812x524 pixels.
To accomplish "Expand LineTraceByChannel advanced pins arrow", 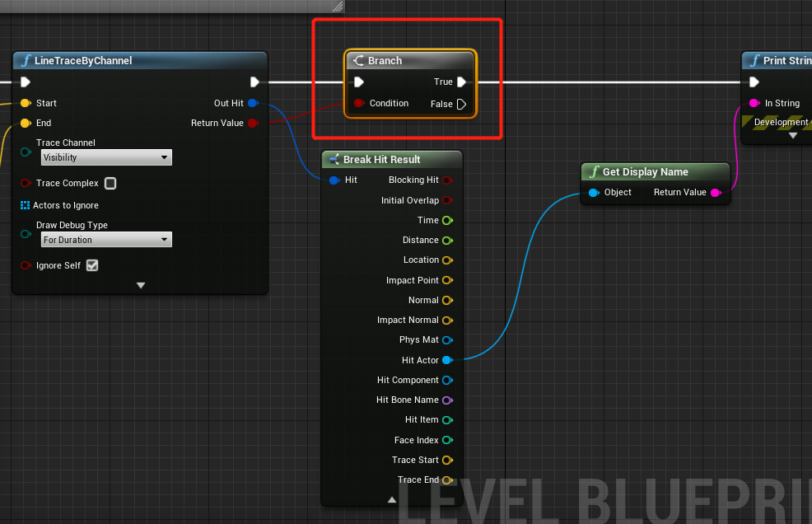I will pyautogui.click(x=140, y=285).
